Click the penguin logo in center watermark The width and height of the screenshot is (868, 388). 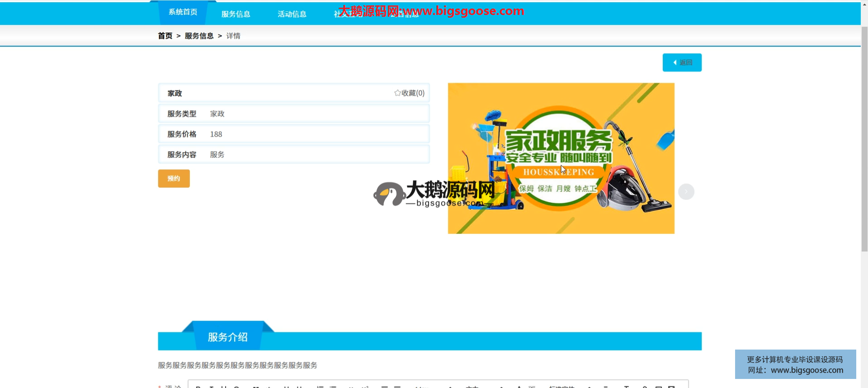pos(389,194)
